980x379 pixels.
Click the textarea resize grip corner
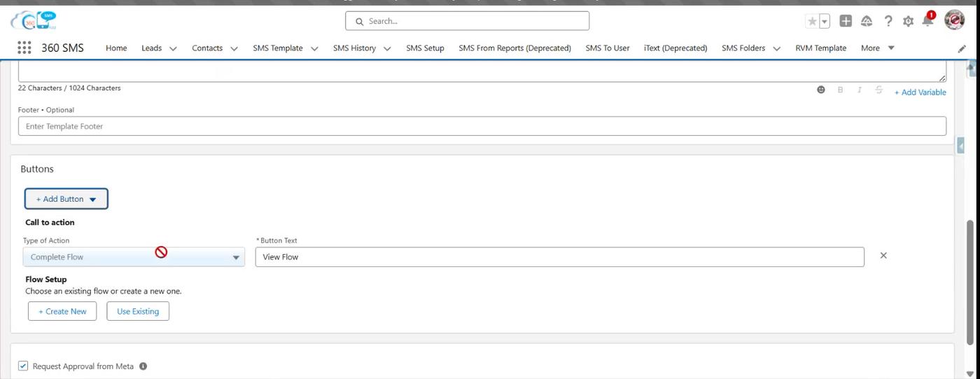click(x=942, y=78)
